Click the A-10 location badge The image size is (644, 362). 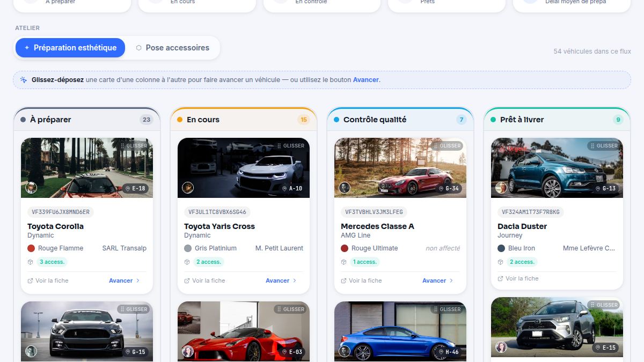(292, 189)
